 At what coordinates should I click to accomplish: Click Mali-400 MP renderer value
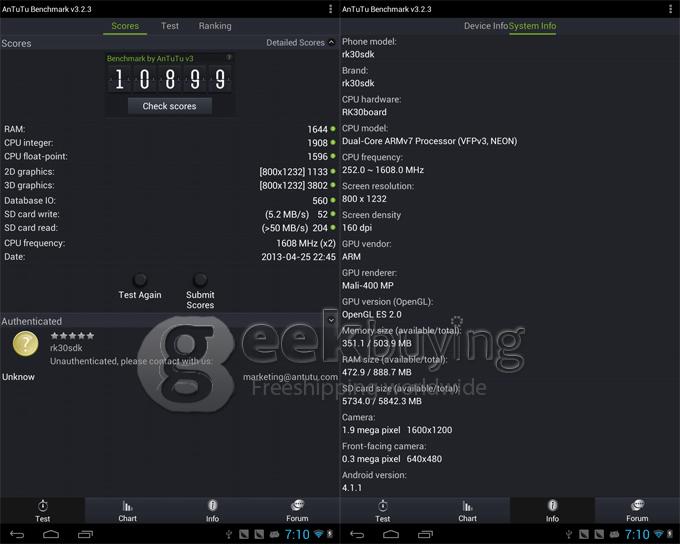[x=368, y=285]
